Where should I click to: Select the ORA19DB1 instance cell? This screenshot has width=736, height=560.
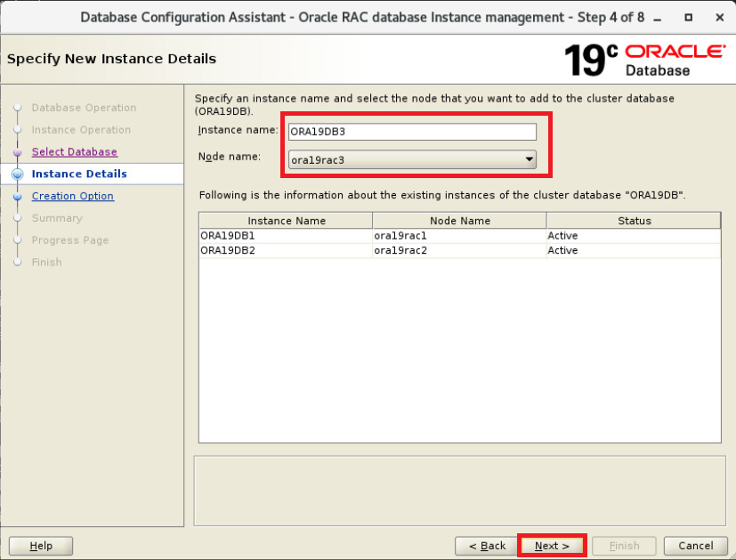[286, 236]
